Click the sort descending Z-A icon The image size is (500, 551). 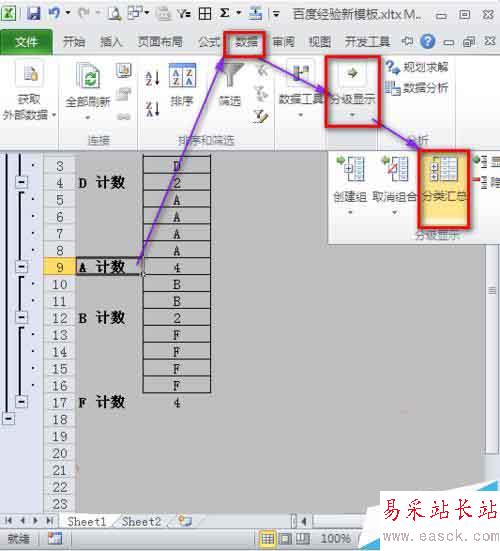[153, 108]
